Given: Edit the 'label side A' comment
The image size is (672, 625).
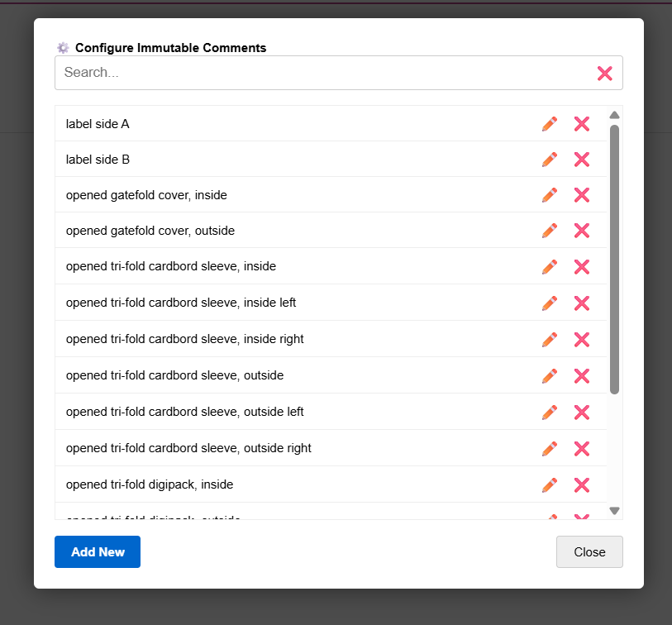Looking at the screenshot, I should pyautogui.click(x=550, y=124).
